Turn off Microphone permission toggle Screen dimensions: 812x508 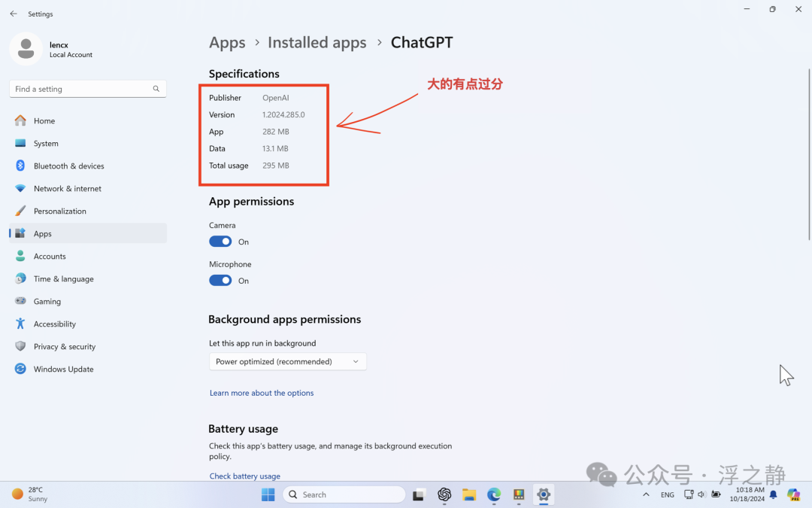coord(220,281)
